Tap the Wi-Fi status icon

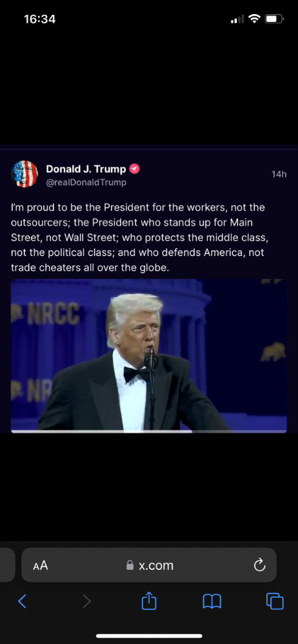pyautogui.click(x=255, y=19)
